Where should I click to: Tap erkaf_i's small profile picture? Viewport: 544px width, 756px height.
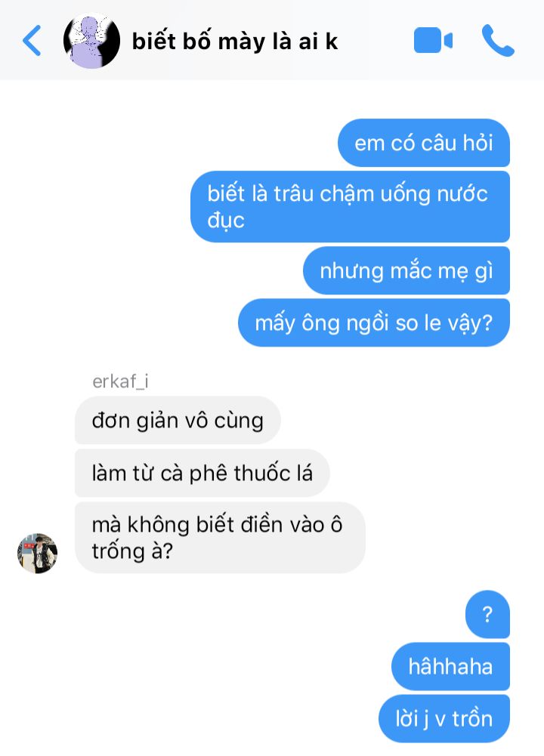37,553
